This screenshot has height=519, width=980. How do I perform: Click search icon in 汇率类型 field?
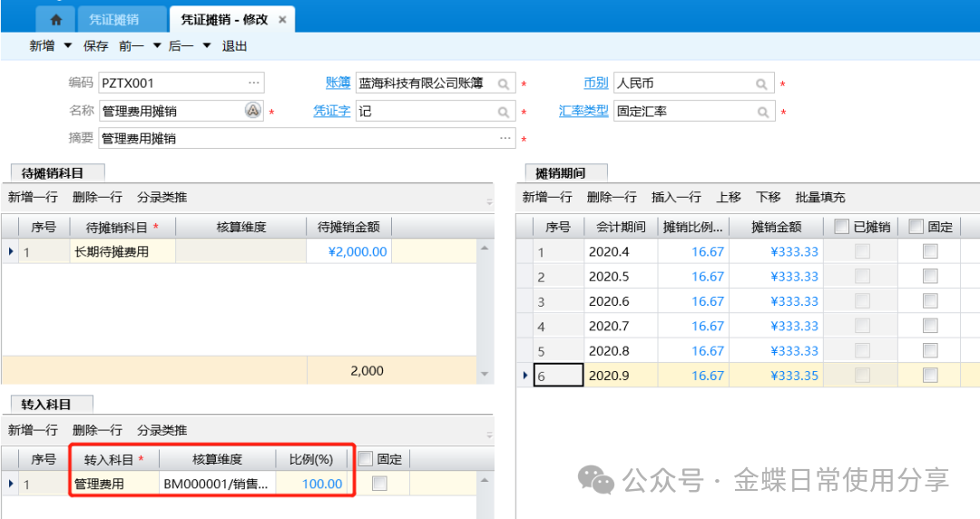click(x=762, y=112)
